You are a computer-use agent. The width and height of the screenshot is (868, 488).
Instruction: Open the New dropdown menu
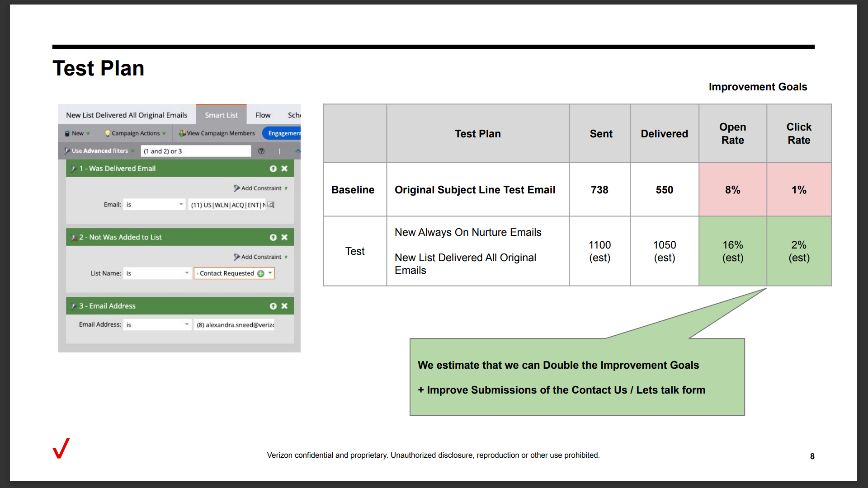(x=77, y=133)
